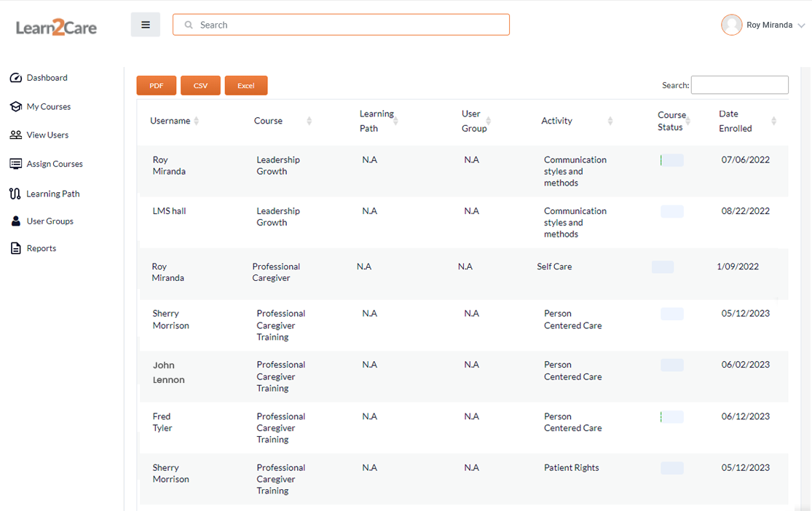Click the User Groups person icon

click(x=15, y=221)
